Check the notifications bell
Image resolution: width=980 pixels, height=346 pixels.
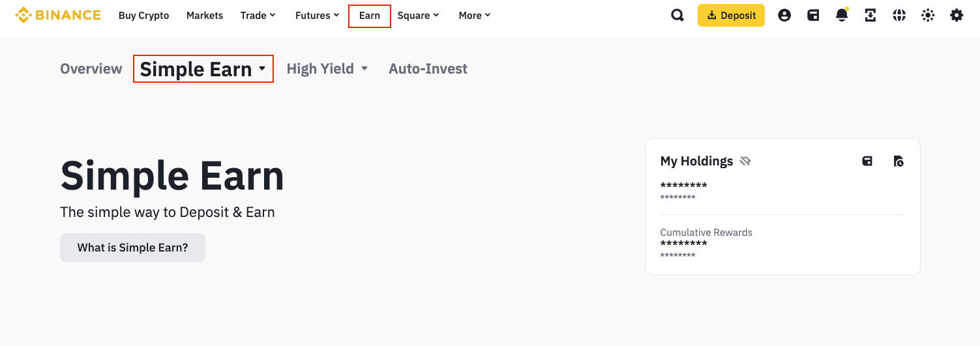842,16
